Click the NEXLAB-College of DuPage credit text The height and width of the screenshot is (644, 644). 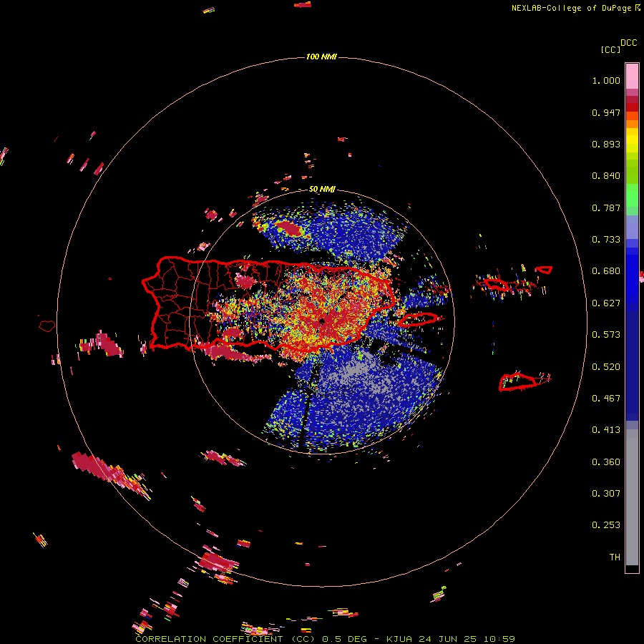(571, 8)
